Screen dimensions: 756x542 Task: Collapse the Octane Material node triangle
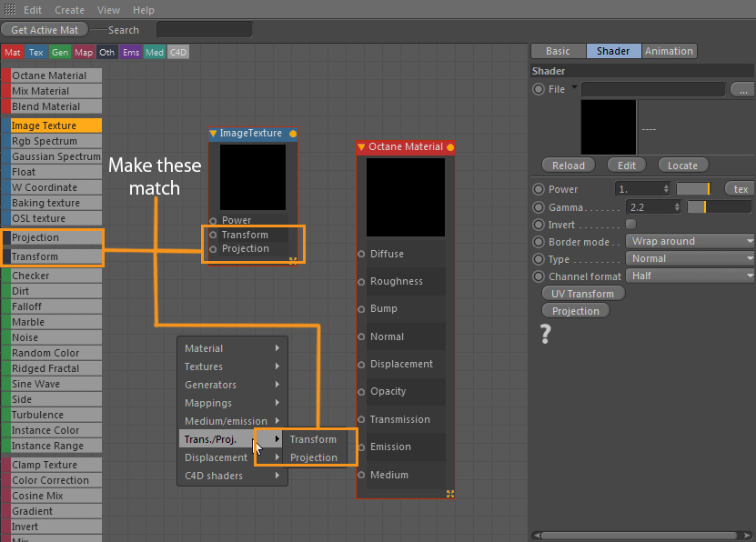[x=361, y=147]
